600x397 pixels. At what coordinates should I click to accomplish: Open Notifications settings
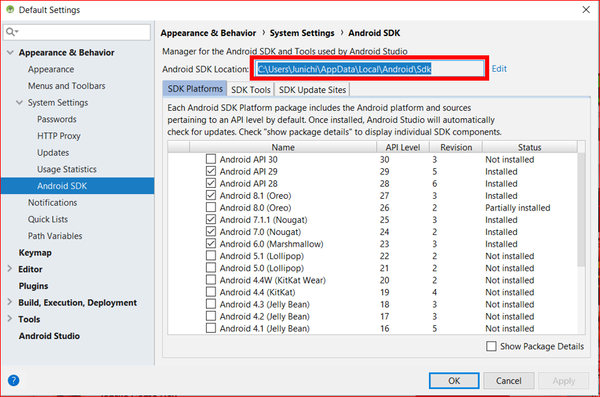[52, 203]
